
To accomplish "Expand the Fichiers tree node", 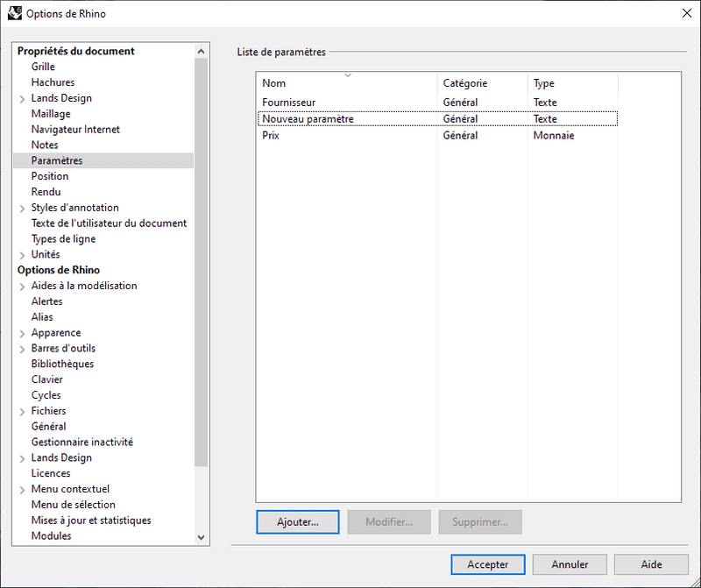I will tap(22, 411).
